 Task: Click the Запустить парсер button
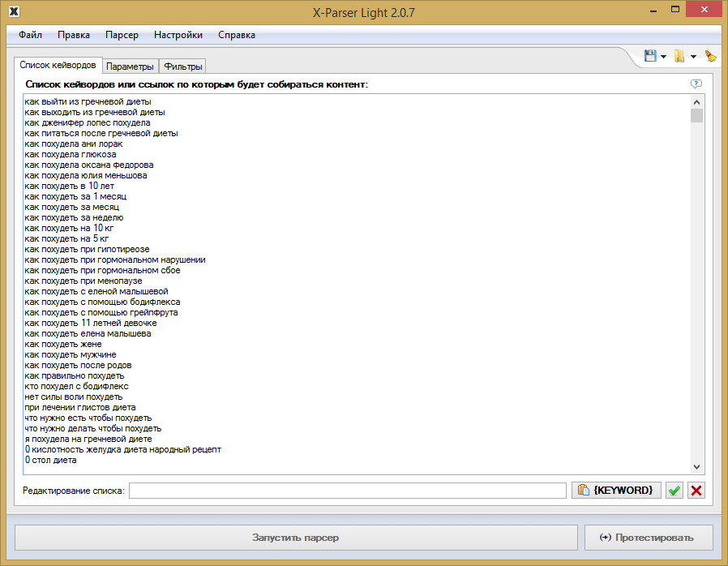click(x=296, y=538)
